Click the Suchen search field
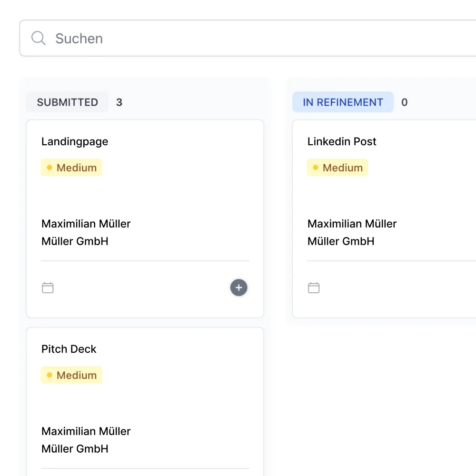This screenshot has width=476, height=476. [x=238, y=38]
